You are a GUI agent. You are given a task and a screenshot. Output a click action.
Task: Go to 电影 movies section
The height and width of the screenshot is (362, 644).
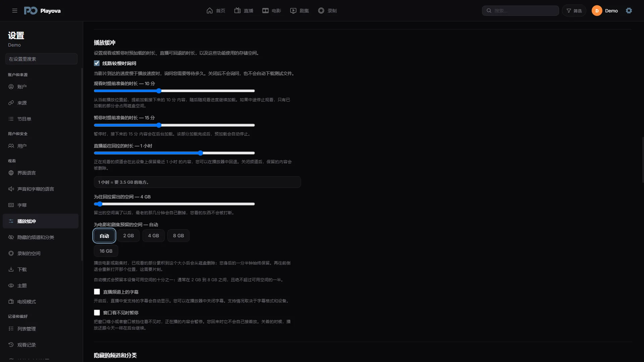click(x=272, y=11)
